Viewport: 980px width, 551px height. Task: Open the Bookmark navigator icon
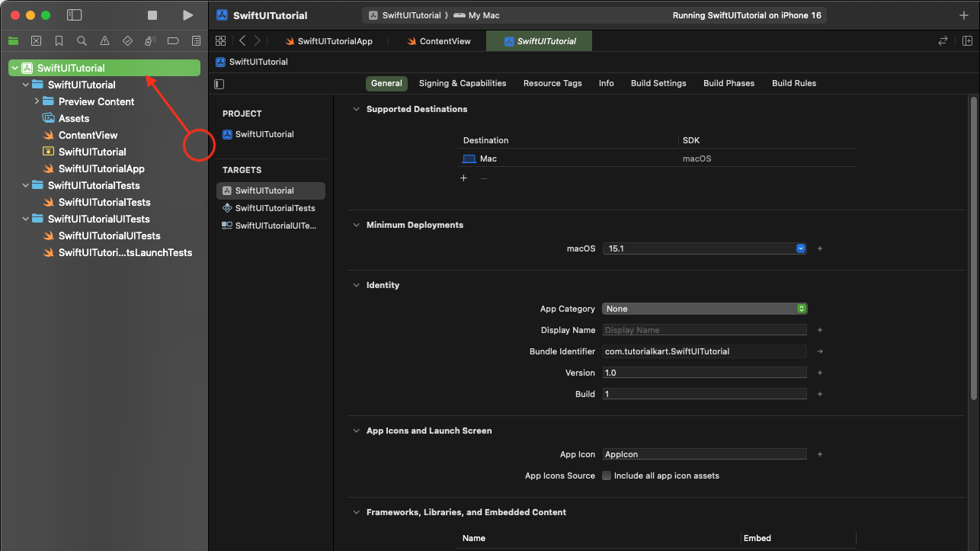(59, 40)
